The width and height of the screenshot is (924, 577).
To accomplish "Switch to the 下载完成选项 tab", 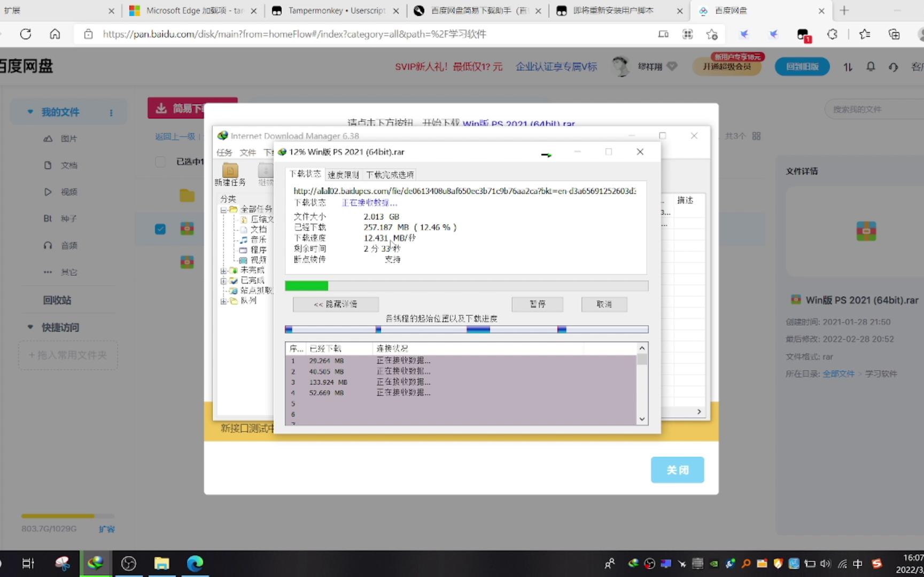I will click(x=390, y=175).
